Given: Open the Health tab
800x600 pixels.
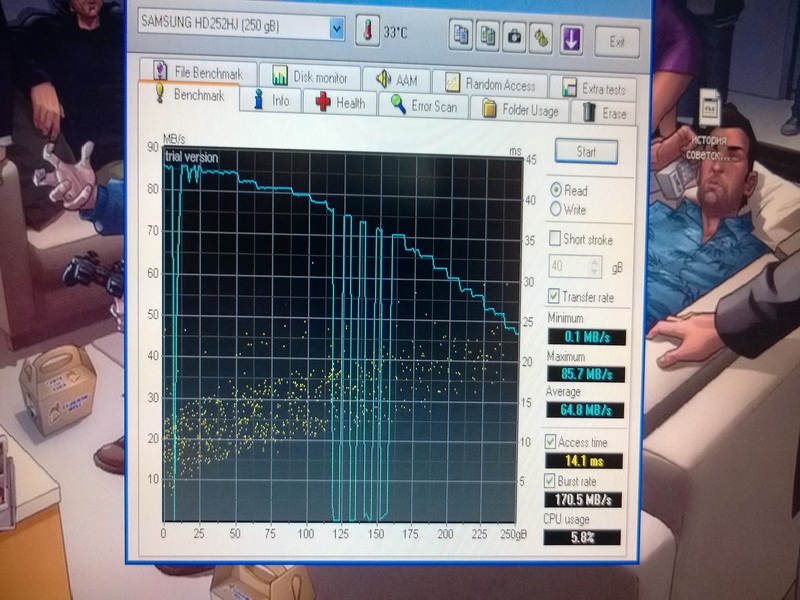Looking at the screenshot, I should pos(340,103).
